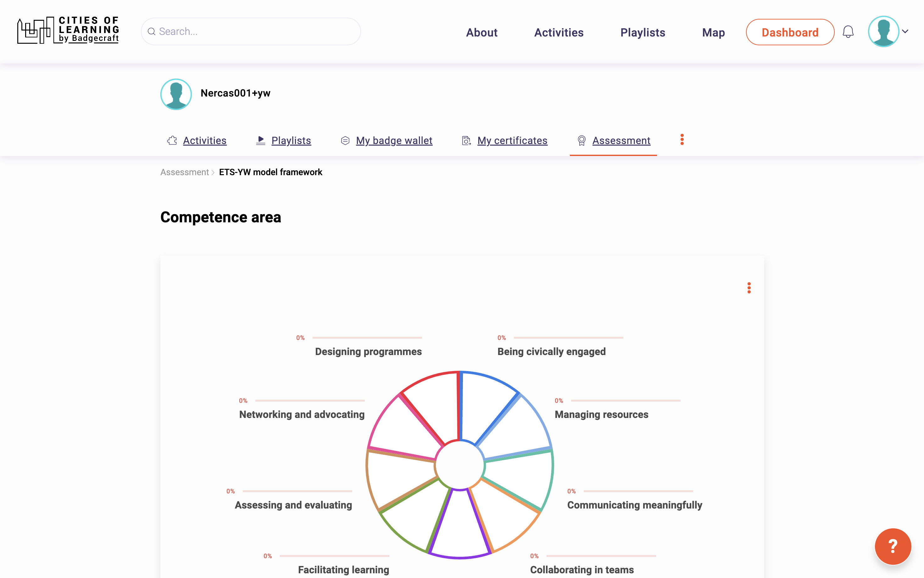The height and width of the screenshot is (578, 924).
Task: Open Map in the top navigation
Action: [713, 32]
